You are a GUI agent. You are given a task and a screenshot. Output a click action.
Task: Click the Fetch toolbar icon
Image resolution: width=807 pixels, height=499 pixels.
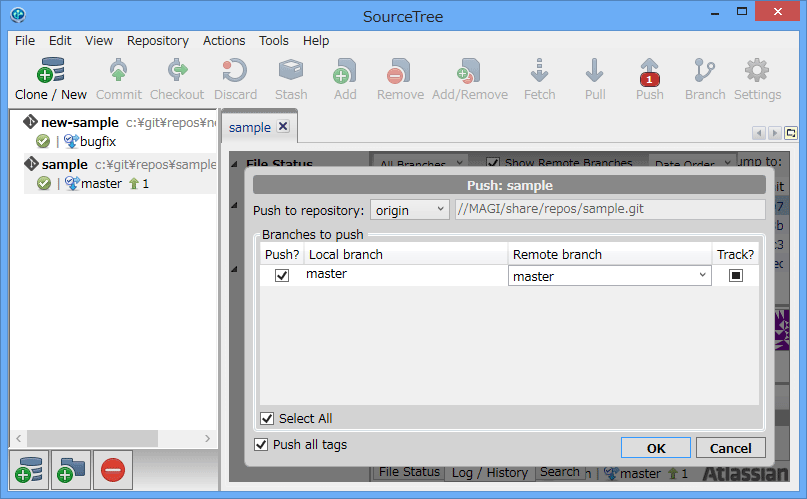click(539, 70)
